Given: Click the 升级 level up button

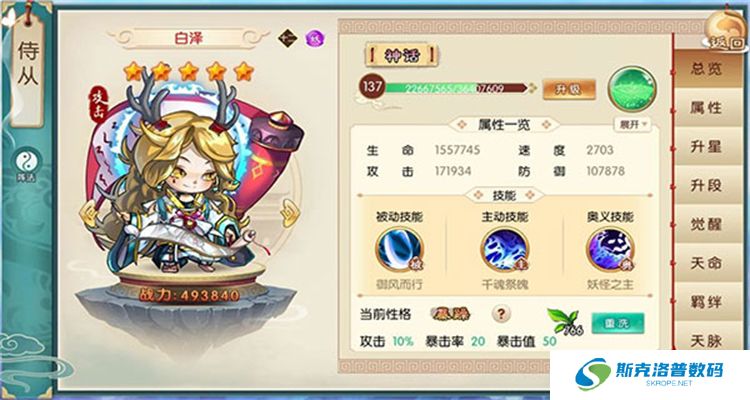Looking at the screenshot, I should click(569, 89).
